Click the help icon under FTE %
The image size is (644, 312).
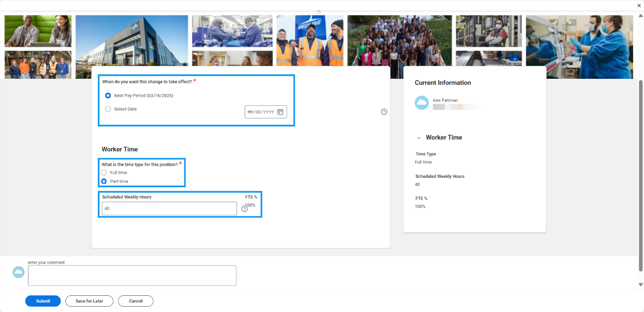(244, 208)
